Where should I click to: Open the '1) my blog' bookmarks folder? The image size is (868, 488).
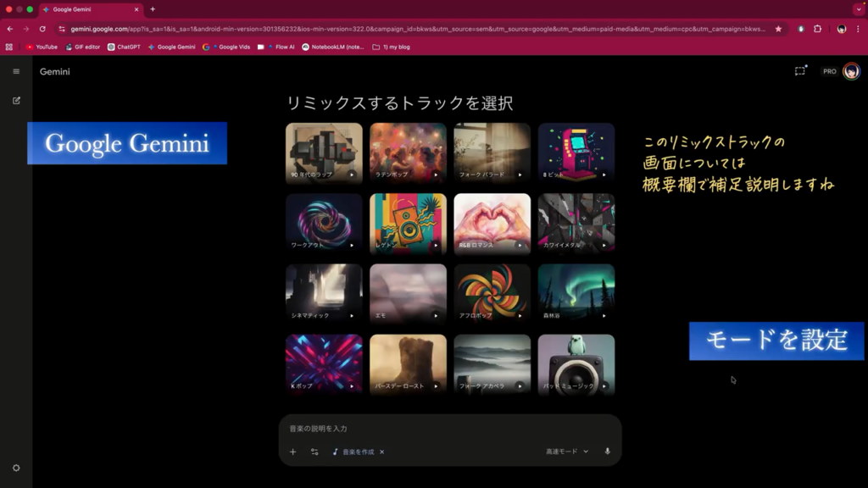click(x=391, y=47)
